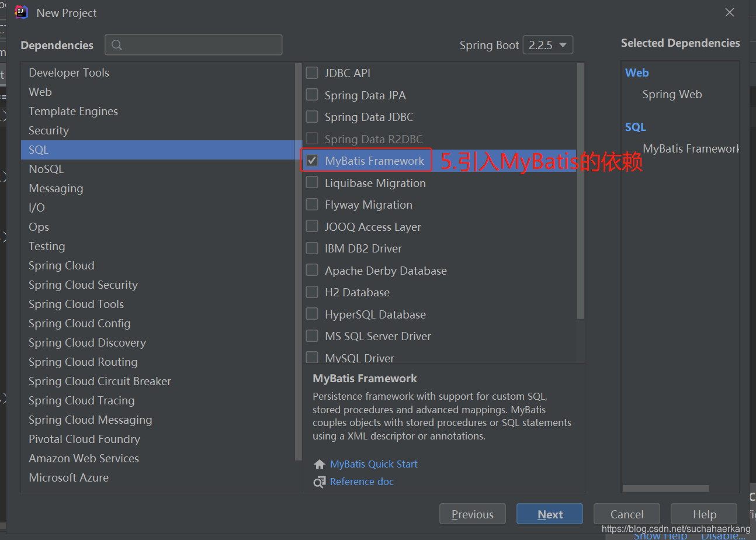This screenshot has height=540, width=756.
Task: Click the Cancel button
Action: (627, 514)
